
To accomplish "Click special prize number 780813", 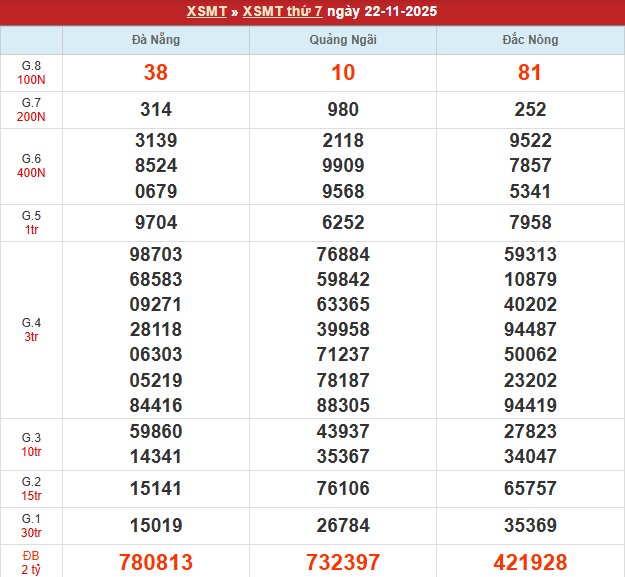I will (156, 563).
